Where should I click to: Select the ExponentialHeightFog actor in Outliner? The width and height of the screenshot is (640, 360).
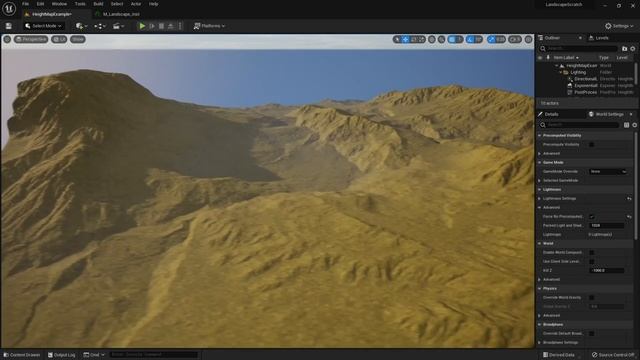coord(586,86)
